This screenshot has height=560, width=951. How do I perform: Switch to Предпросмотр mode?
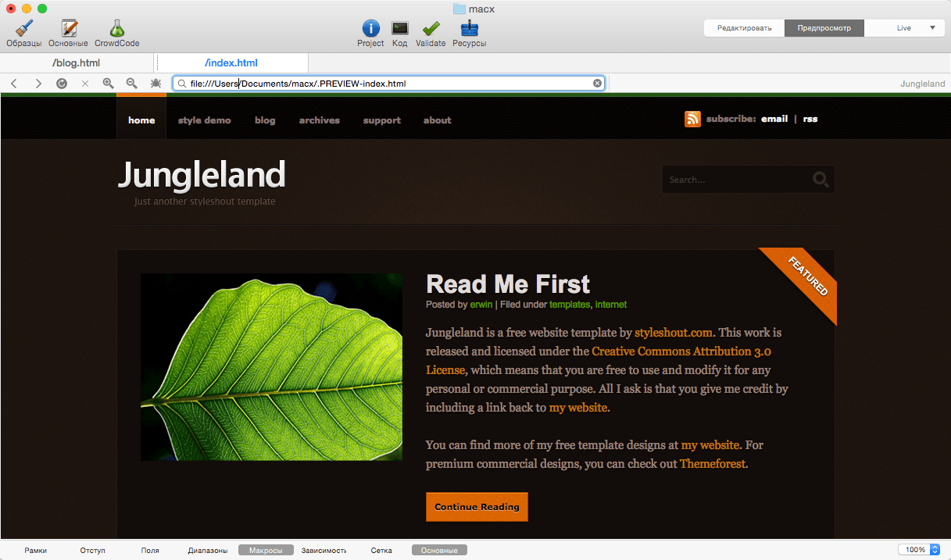tap(824, 28)
